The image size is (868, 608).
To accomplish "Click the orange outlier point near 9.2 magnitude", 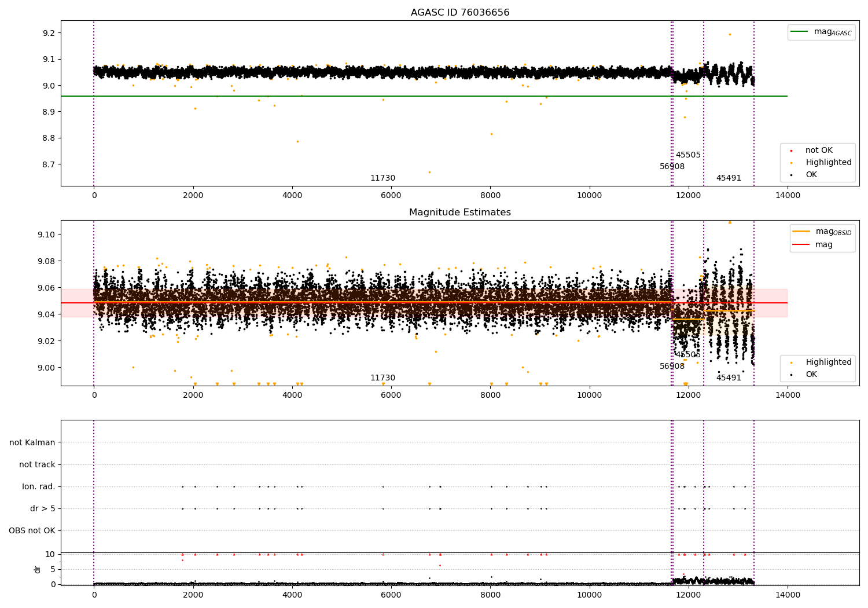I will pyautogui.click(x=730, y=34).
